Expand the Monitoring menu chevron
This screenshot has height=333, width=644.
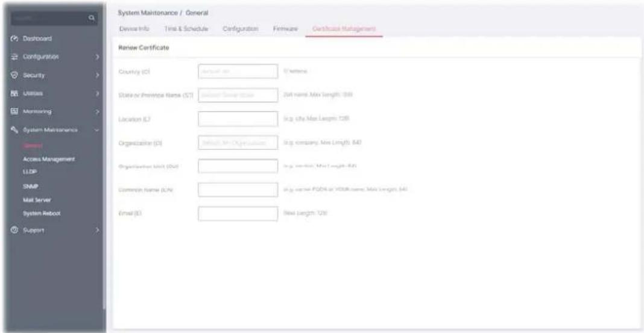tap(97, 111)
